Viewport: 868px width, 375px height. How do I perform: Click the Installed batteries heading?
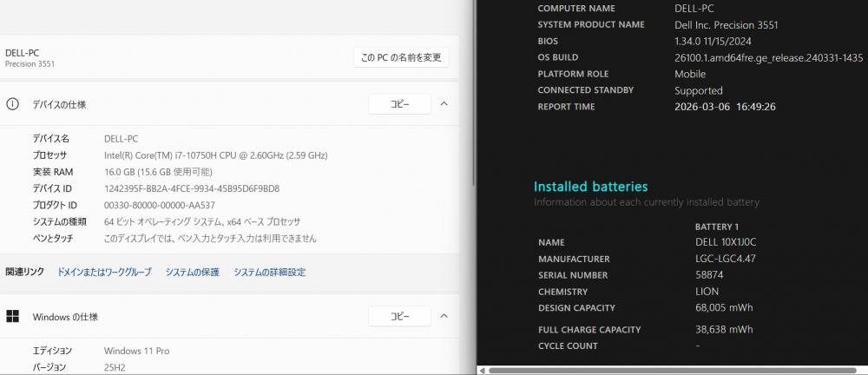pyautogui.click(x=590, y=187)
